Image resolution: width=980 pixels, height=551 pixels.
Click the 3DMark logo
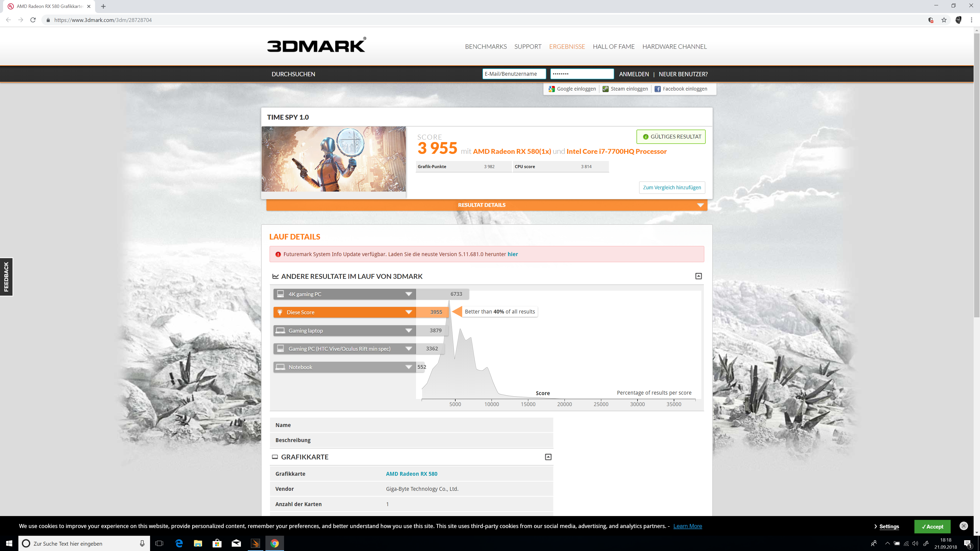316,46
